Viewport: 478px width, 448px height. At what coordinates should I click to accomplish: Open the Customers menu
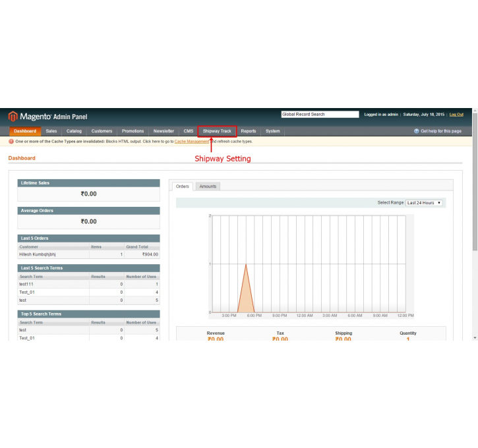pos(102,131)
